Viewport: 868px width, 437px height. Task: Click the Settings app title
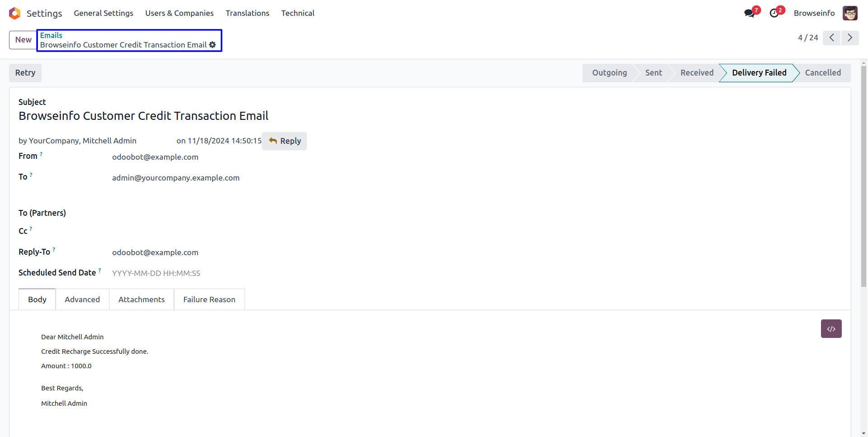tap(44, 13)
